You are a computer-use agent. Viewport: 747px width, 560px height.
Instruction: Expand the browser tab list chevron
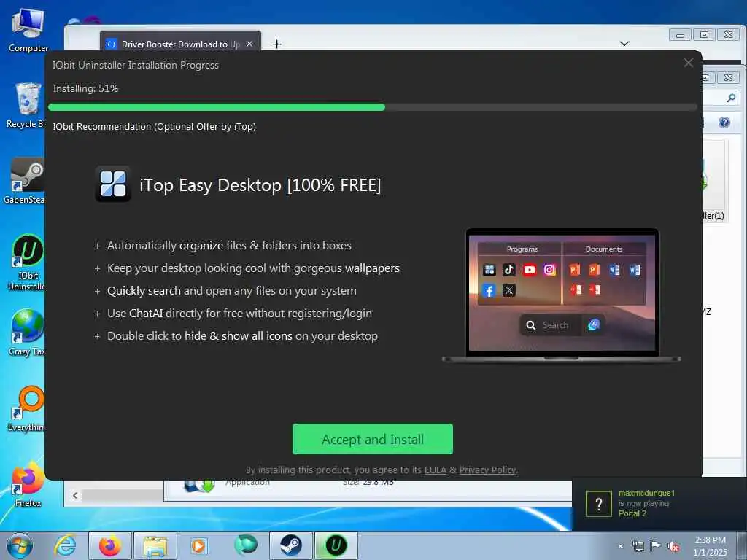[624, 44]
